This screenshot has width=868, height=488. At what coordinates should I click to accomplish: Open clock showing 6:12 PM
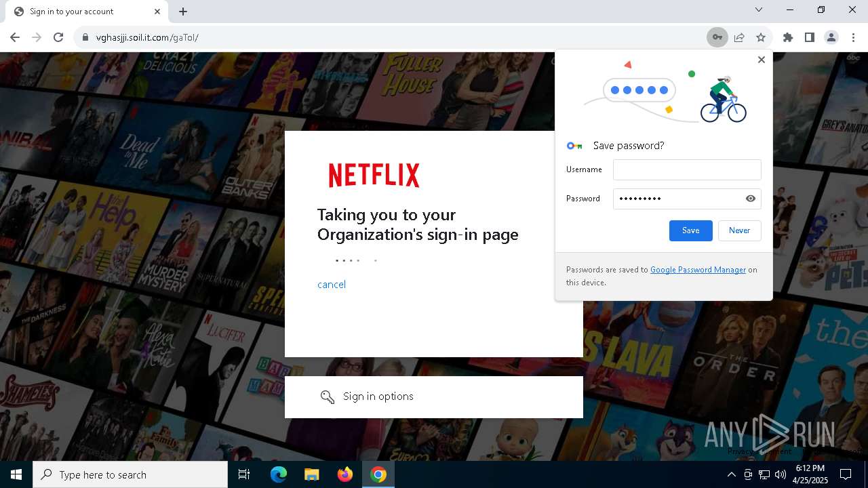click(810, 474)
